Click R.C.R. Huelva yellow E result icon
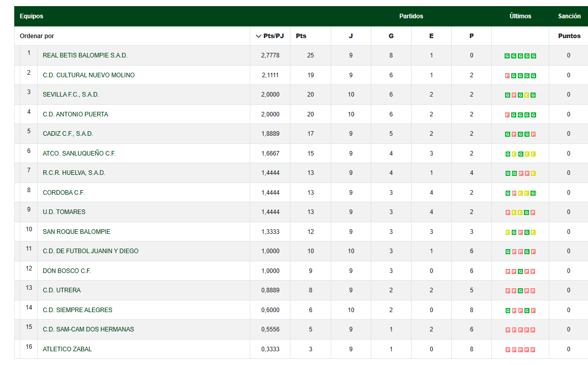 click(x=533, y=173)
